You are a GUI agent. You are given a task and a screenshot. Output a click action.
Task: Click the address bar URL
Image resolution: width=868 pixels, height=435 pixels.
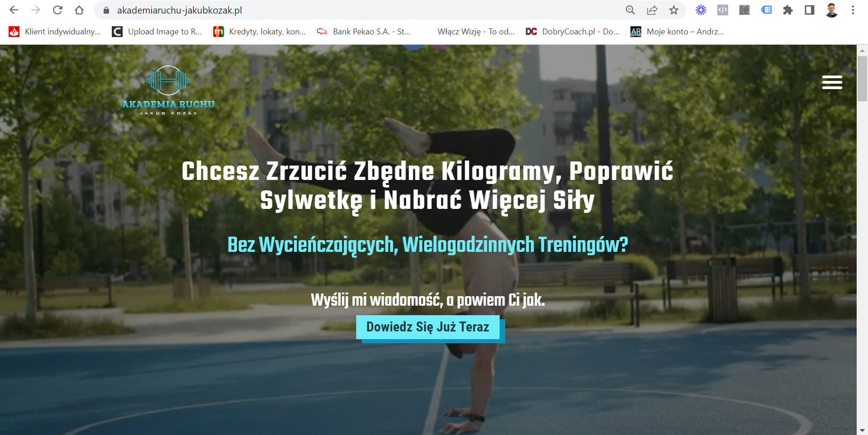179,10
